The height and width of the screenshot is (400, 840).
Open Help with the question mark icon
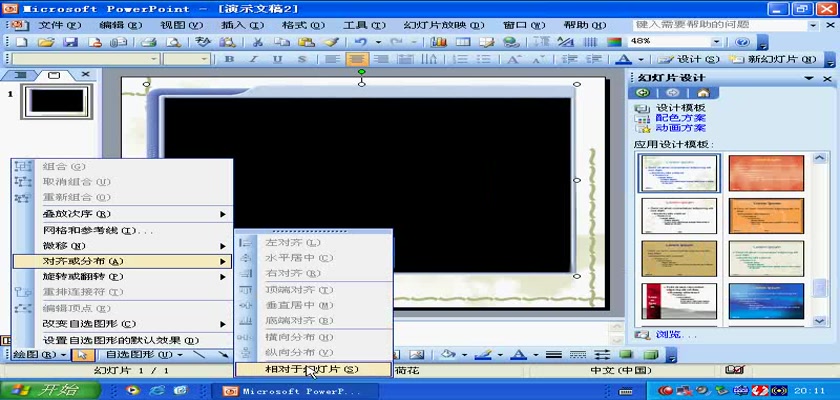click(742, 42)
